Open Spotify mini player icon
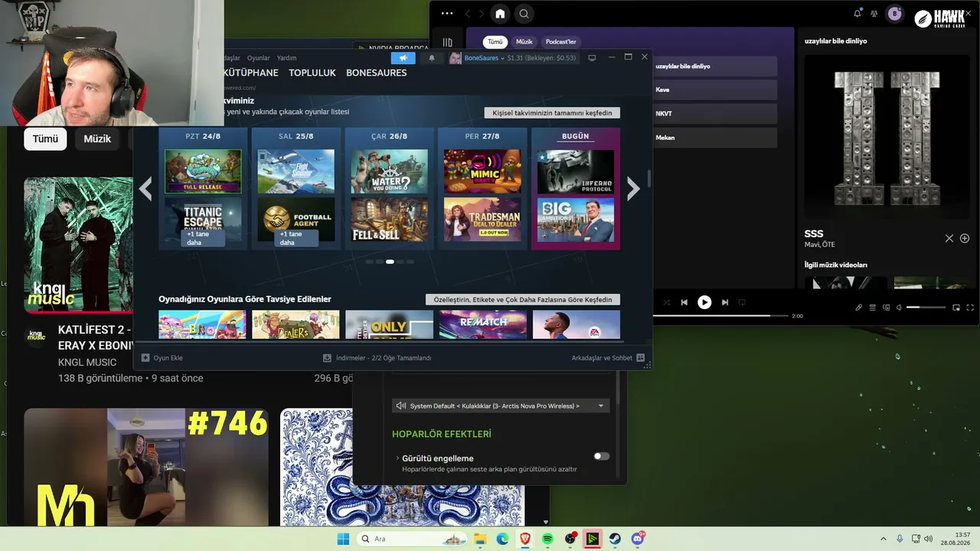980x551 pixels. [x=956, y=308]
